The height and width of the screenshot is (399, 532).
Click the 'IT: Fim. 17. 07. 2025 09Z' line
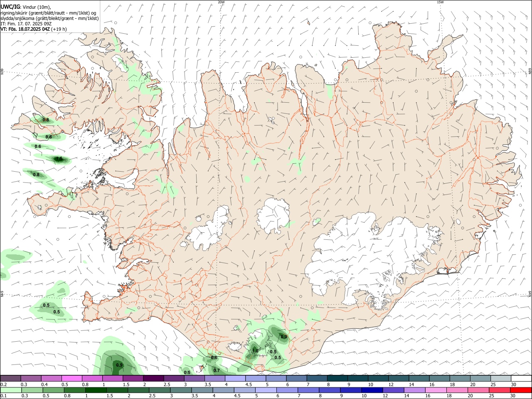click(x=26, y=24)
